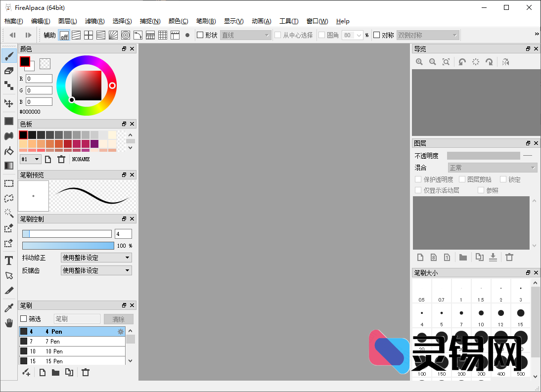Open the Help menu

click(x=343, y=21)
